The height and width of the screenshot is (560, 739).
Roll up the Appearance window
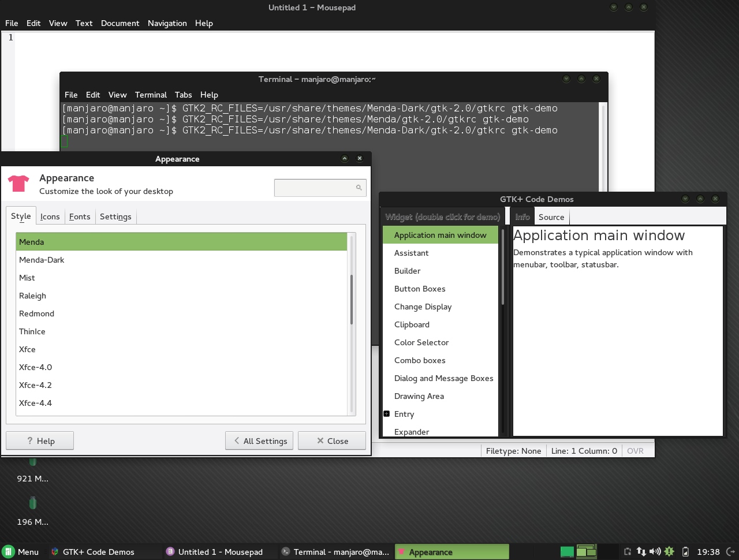(x=345, y=159)
